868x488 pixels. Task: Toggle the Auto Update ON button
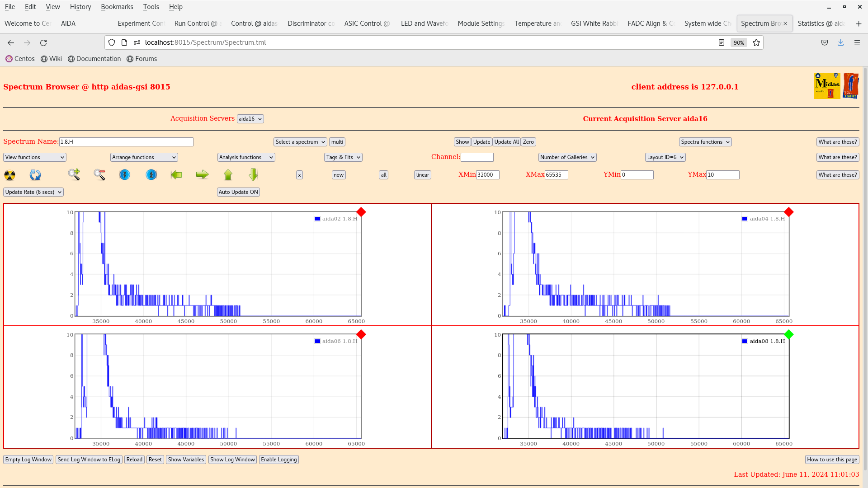(238, 192)
